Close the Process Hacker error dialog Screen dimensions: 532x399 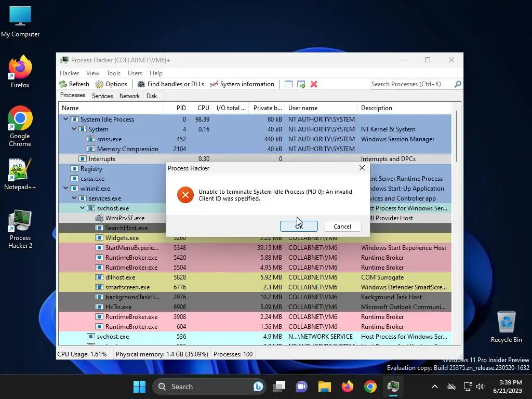(362, 168)
